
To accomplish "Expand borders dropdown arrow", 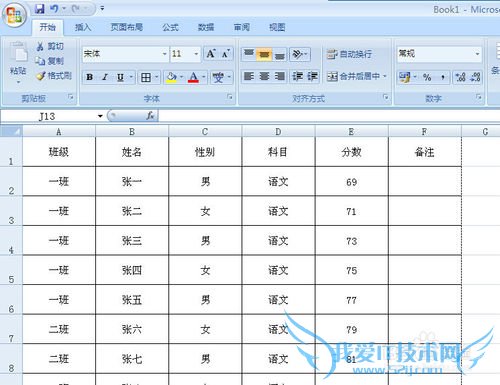I will [156, 77].
